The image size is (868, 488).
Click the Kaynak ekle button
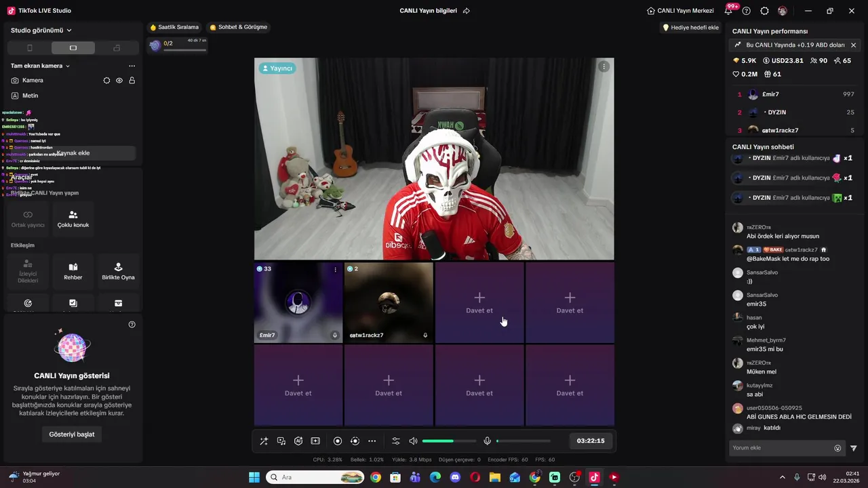73,153
